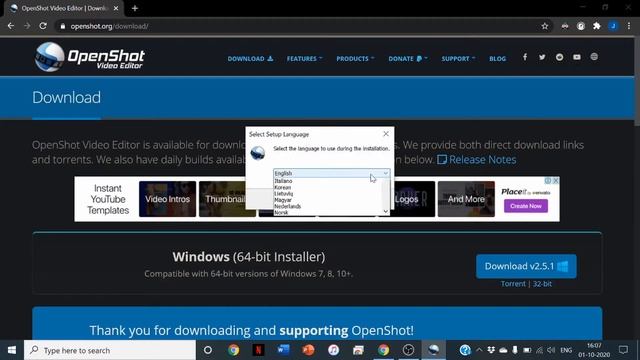
Task: Open the help question-mark tray icon
Action: pyautogui.click(x=464, y=350)
